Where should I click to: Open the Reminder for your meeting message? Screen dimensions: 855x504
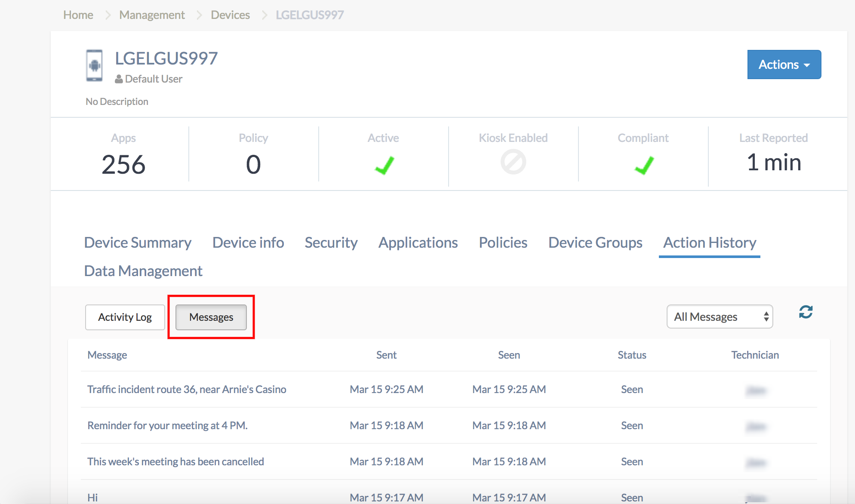167,425
